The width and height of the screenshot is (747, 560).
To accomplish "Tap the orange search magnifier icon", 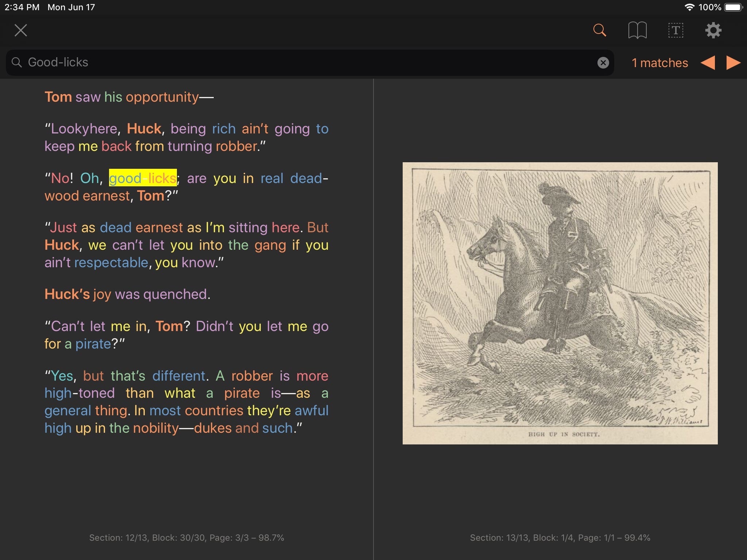I will click(600, 30).
